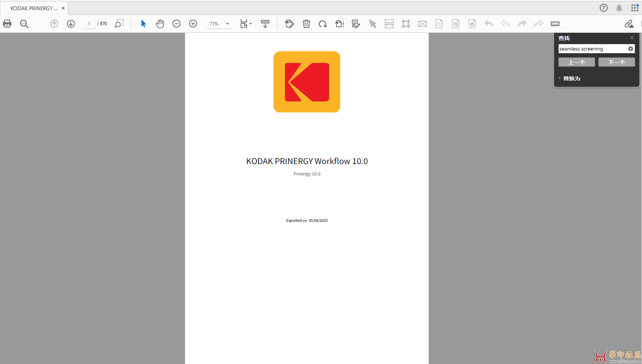642x364 pixels.
Task: Click the KODAK PRINERGY Workflow 10.0 title
Action: [x=307, y=161]
